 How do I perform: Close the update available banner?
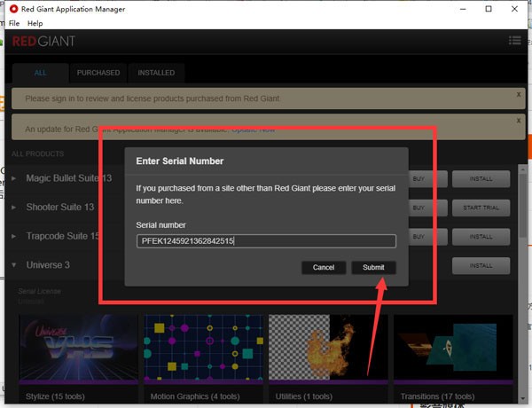pos(519,122)
